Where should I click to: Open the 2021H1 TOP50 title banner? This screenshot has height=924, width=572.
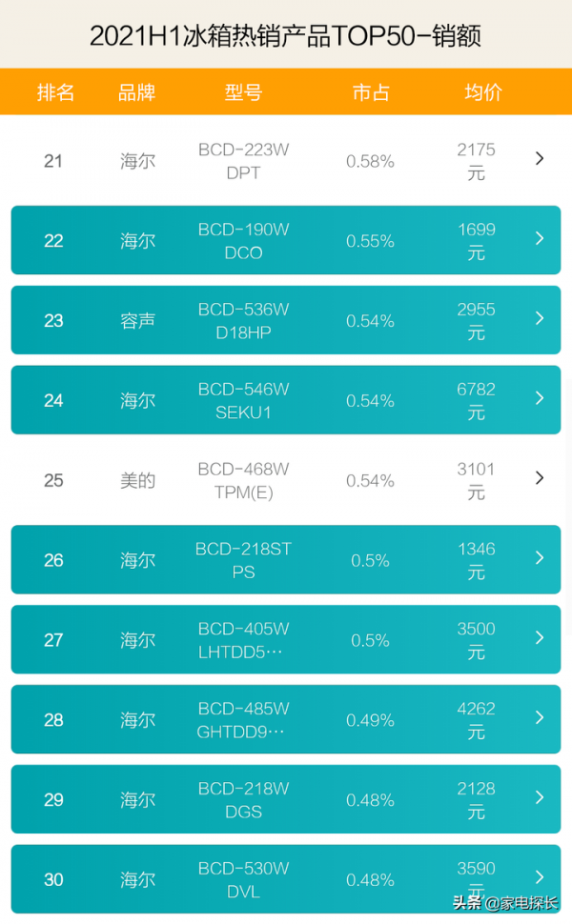coord(286,33)
